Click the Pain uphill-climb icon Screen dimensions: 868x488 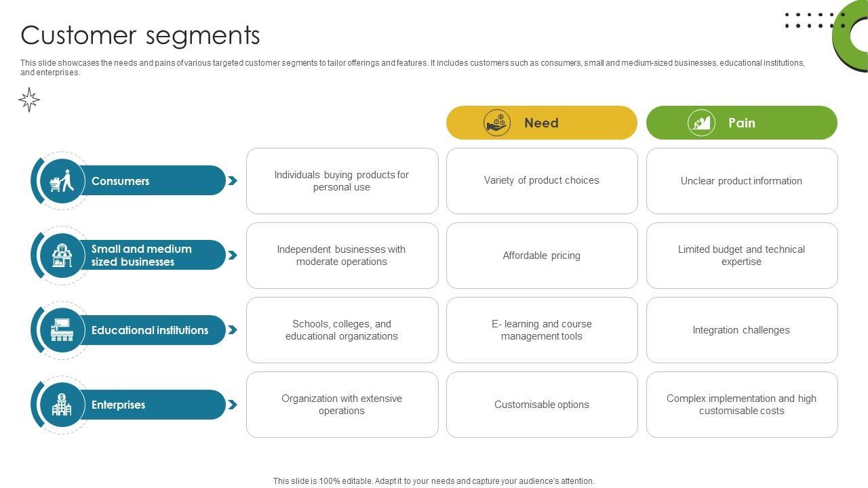pyautogui.click(x=701, y=123)
